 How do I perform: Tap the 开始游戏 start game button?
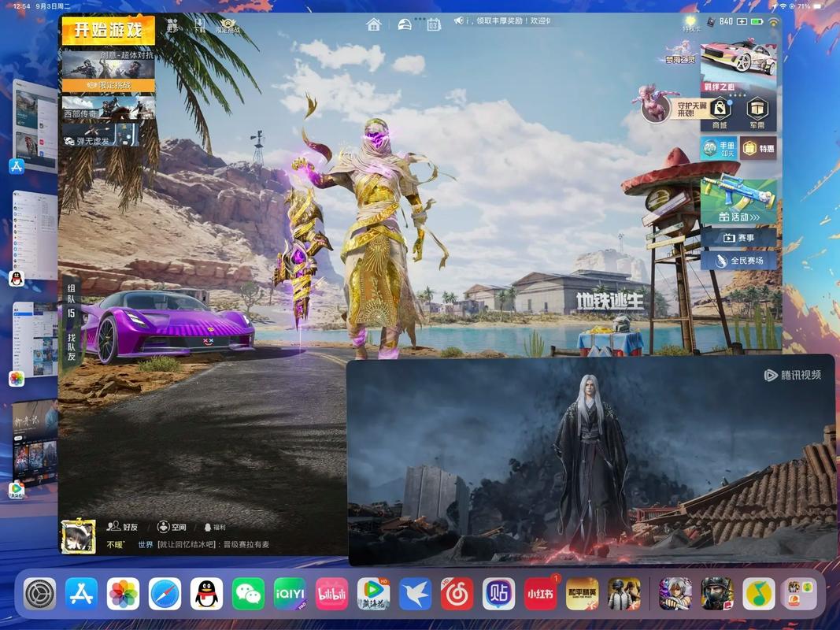coord(108,30)
